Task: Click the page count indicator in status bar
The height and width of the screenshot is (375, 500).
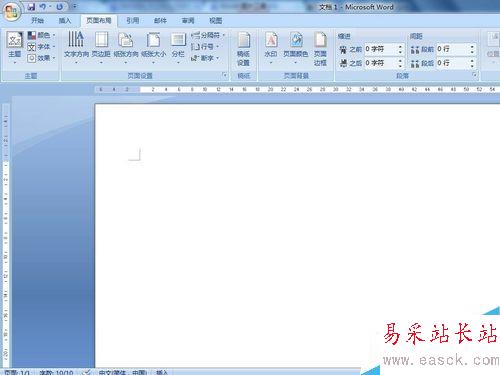Action: 17,372
